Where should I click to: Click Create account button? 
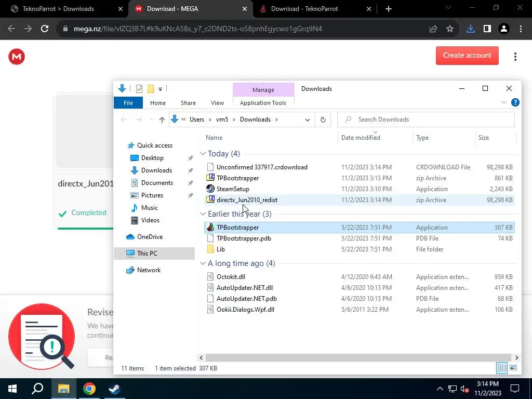[x=467, y=55]
